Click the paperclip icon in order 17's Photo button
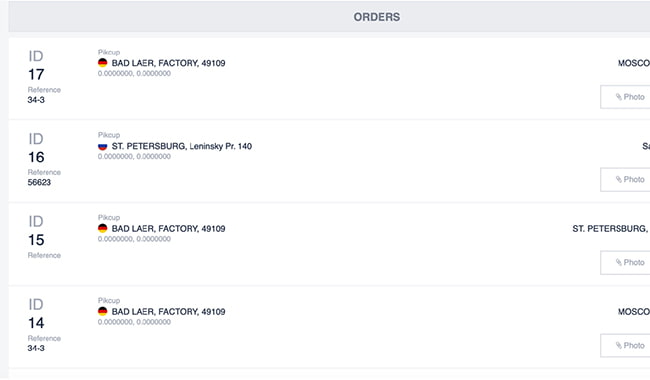This screenshot has width=650, height=380. tap(618, 97)
